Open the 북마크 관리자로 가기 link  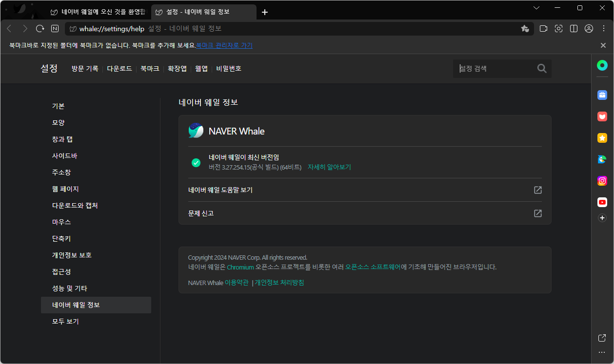point(224,45)
